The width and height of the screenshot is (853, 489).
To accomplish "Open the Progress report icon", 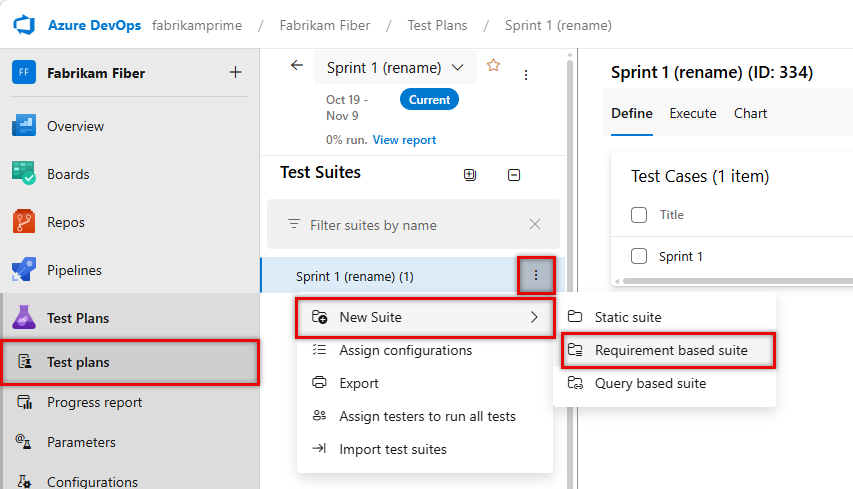I will click(x=24, y=402).
